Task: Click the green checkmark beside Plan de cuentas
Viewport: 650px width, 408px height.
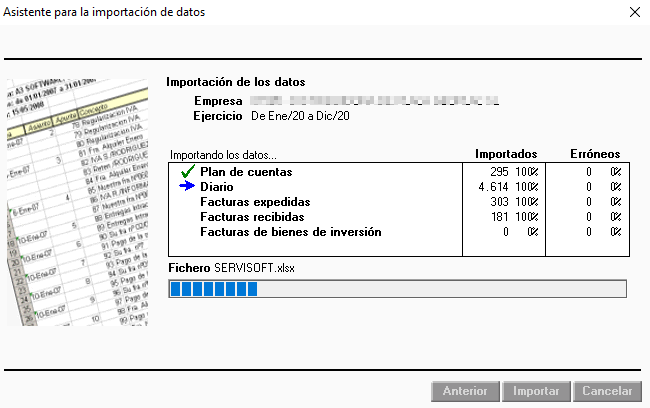Action: (x=188, y=171)
